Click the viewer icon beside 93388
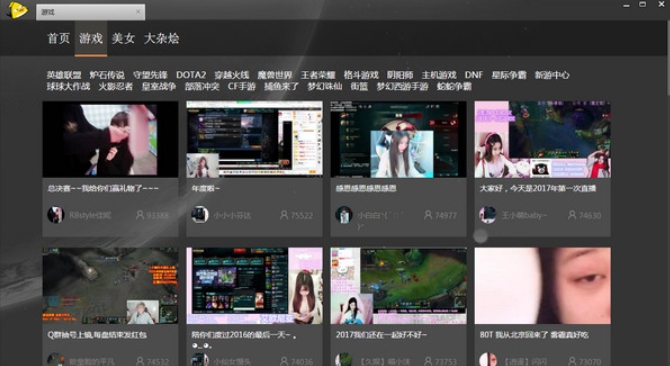This screenshot has width=670, height=366. point(140,215)
